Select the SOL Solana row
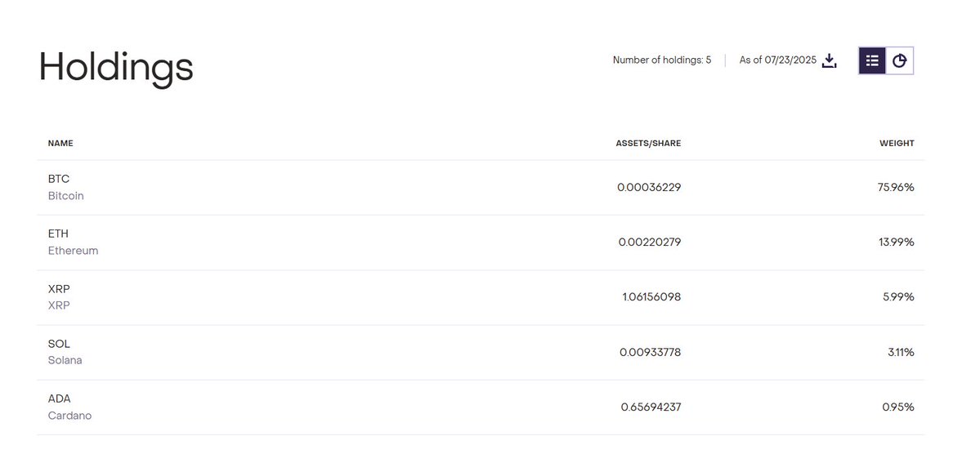The height and width of the screenshot is (463, 980). pos(481,353)
